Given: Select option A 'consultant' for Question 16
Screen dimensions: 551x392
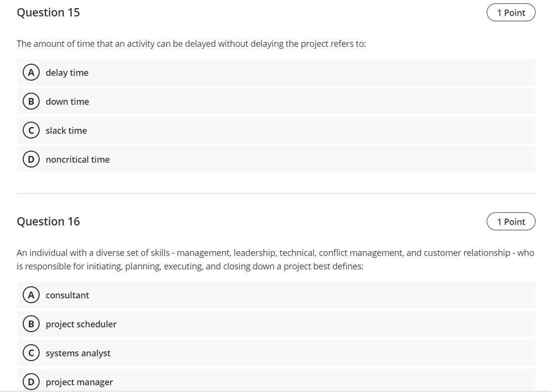Looking at the screenshot, I should (x=276, y=295).
